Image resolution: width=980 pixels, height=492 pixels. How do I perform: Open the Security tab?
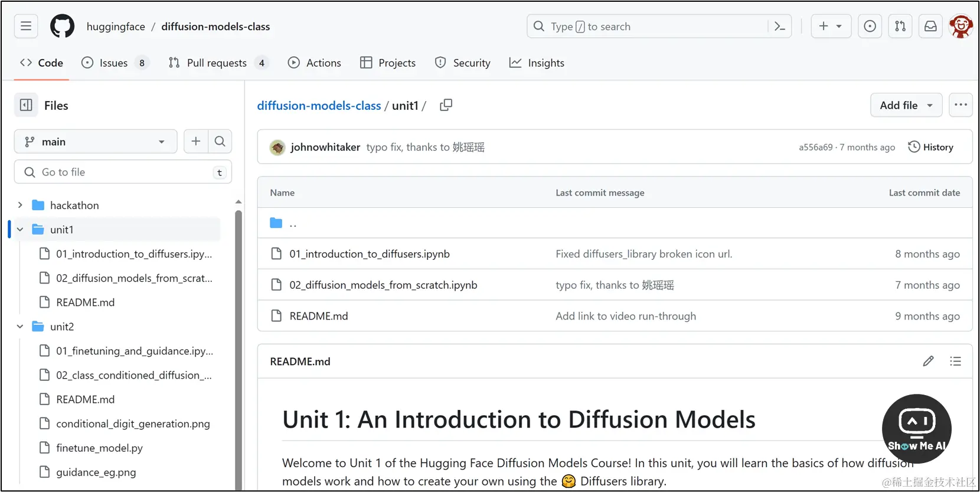point(462,63)
